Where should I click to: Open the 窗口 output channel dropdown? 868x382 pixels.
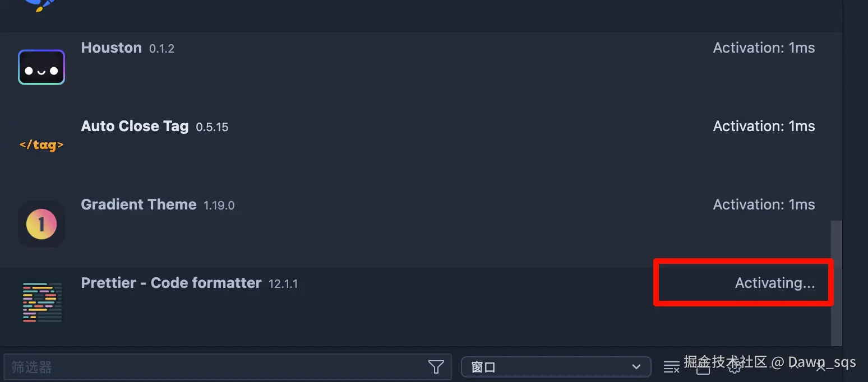tap(555, 367)
